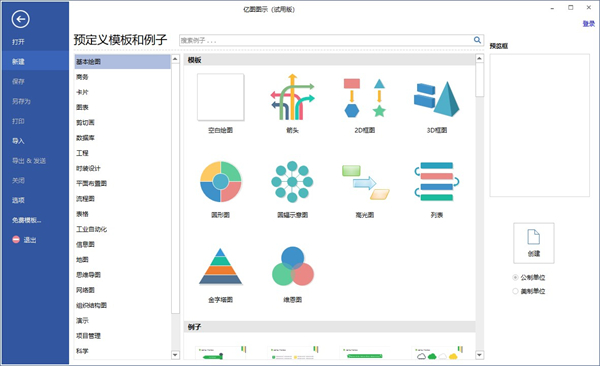Click the 例子 section header

click(x=329, y=327)
